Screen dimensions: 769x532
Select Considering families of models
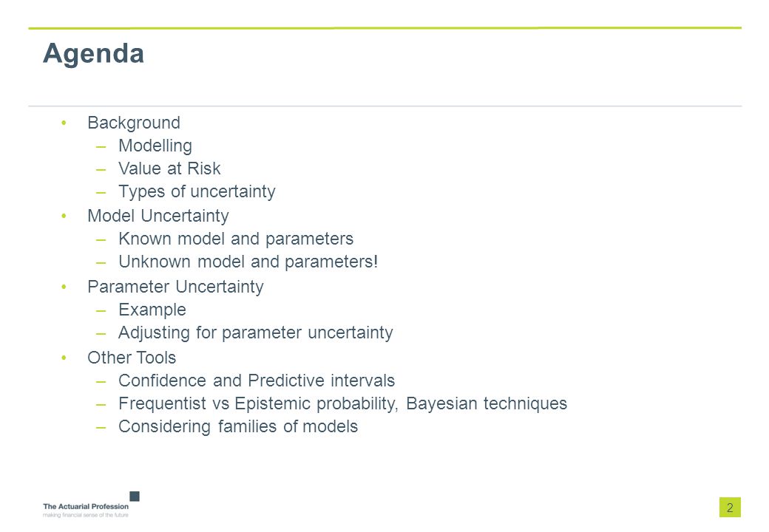click(238, 426)
